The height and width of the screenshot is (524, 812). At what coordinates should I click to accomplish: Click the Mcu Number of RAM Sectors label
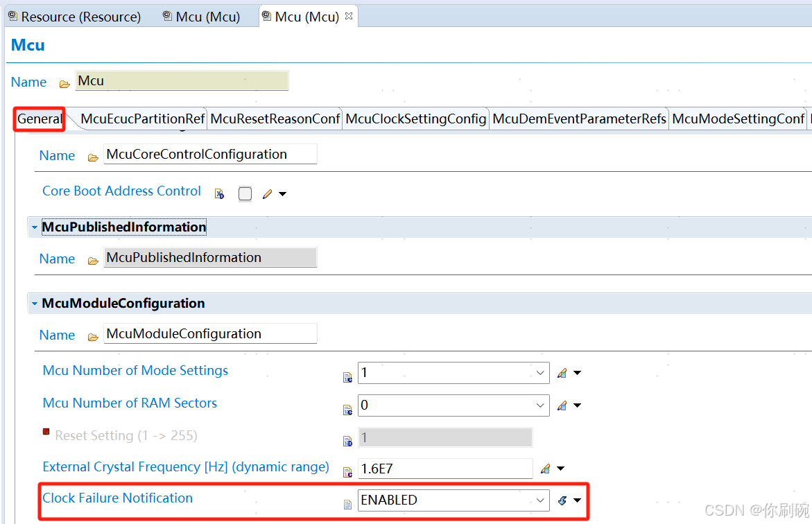coord(130,403)
